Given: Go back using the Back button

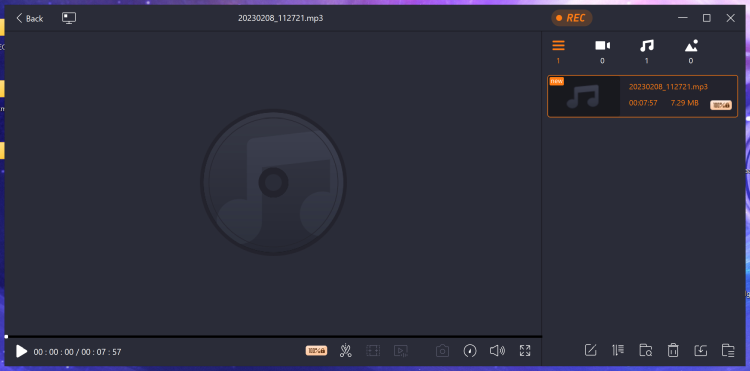Looking at the screenshot, I should [29, 18].
